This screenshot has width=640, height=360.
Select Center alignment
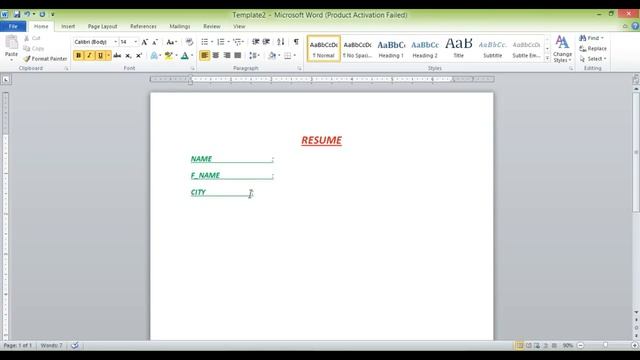[x=216, y=56]
